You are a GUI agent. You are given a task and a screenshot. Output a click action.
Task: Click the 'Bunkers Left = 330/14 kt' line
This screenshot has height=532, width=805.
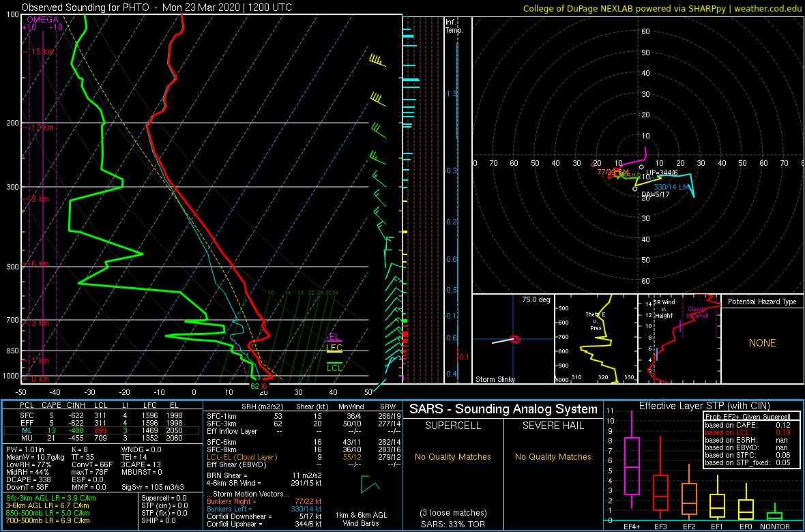pyautogui.click(x=263, y=508)
